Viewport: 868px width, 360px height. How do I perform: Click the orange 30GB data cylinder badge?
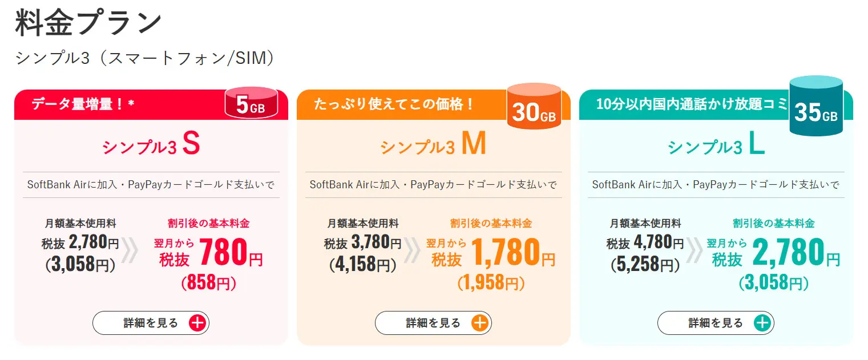coord(534,108)
